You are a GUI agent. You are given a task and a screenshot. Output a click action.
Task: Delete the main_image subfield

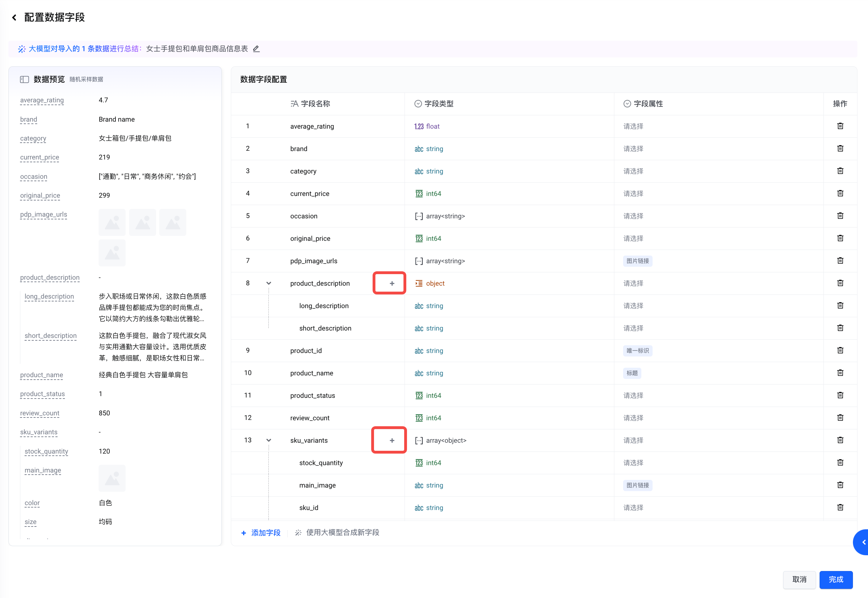tap(840, 485)
